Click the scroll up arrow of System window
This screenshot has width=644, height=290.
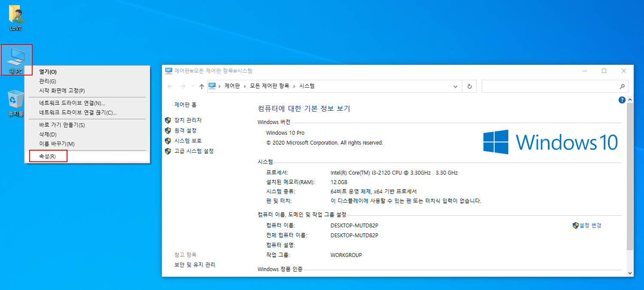(630, 100)
